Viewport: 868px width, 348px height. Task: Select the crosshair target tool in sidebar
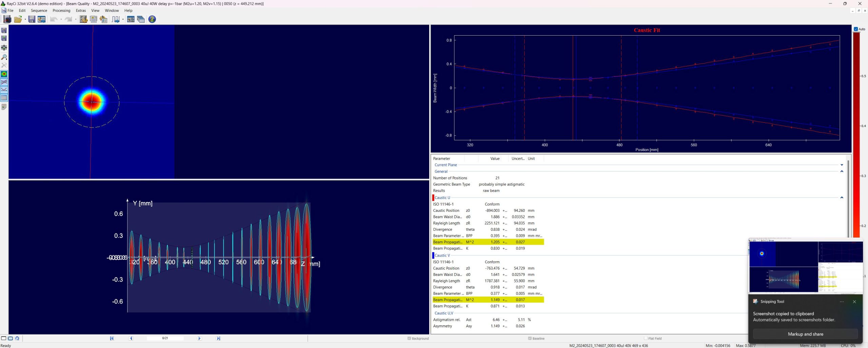click(x=4, y=48)
